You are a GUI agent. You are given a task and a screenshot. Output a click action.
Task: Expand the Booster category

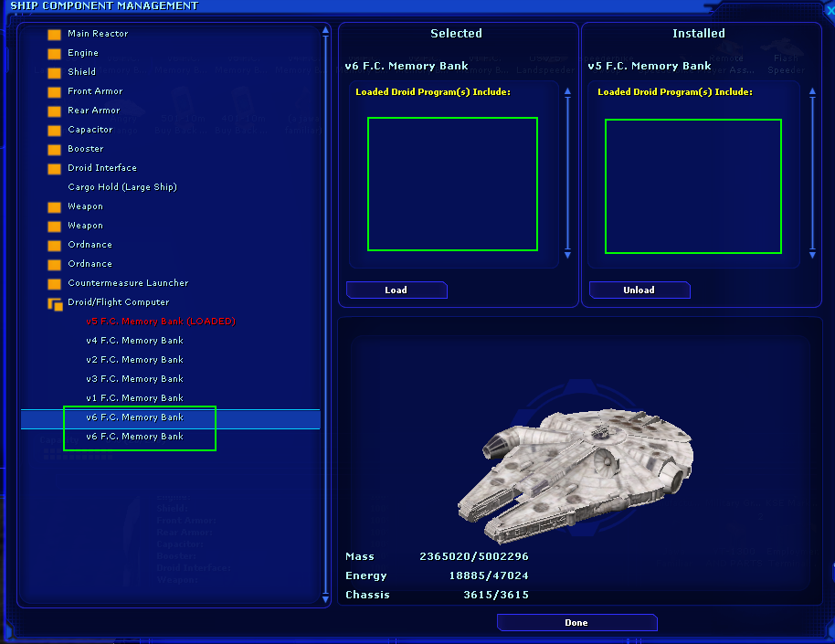click(x=86, y=149)
